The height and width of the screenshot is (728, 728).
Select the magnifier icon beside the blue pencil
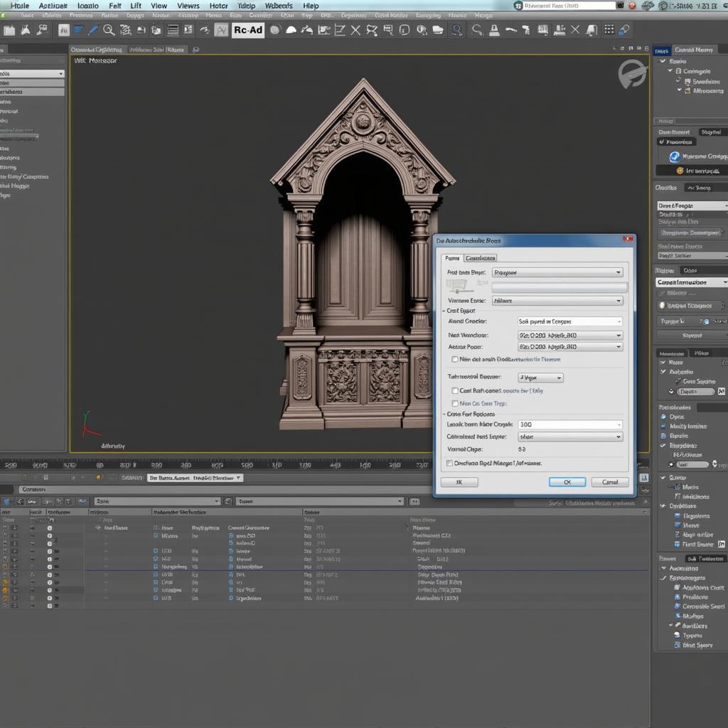(x=109, y=31)
